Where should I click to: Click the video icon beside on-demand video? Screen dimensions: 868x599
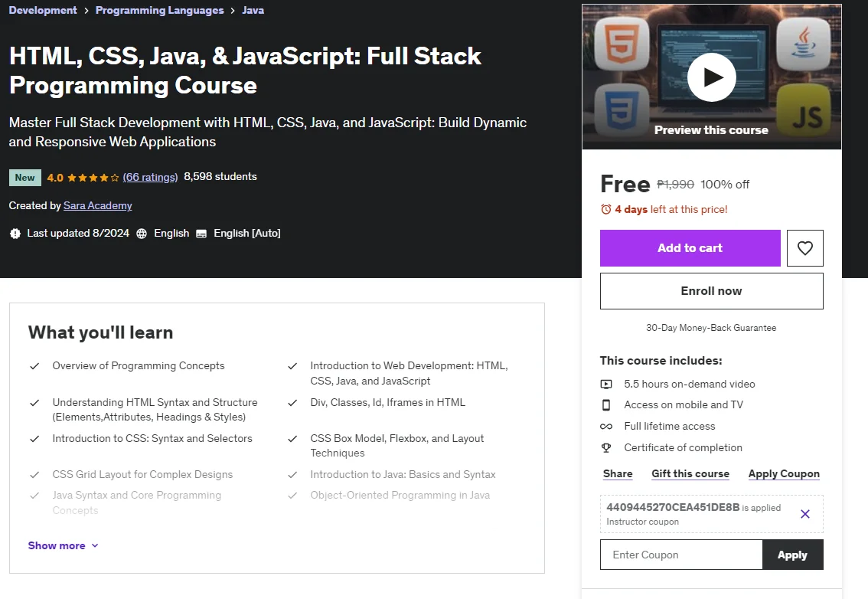pyautogui.click(x=606, y=384)
